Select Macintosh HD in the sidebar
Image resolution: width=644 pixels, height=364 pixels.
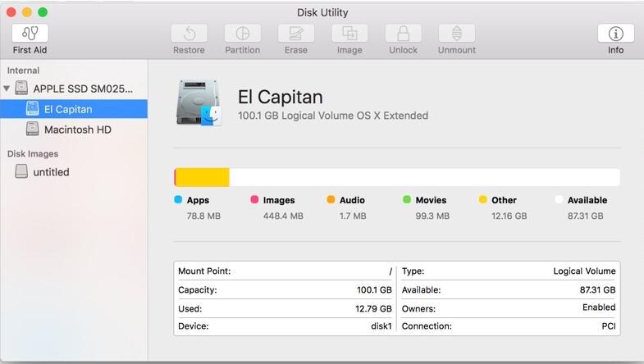pos(74,130)
